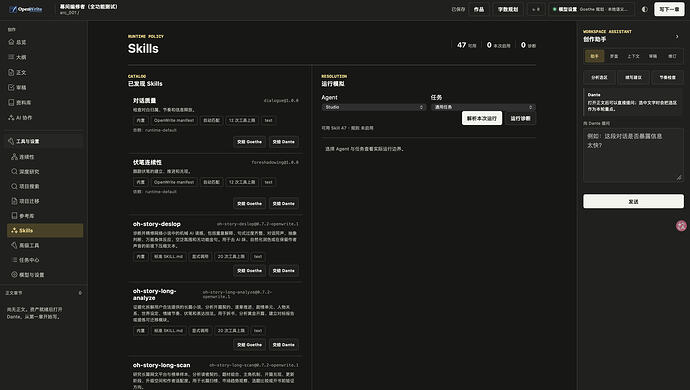Switch to the second assistant panel tab
The height and width of the screenshot is (390, 690).
pos(614,56)
